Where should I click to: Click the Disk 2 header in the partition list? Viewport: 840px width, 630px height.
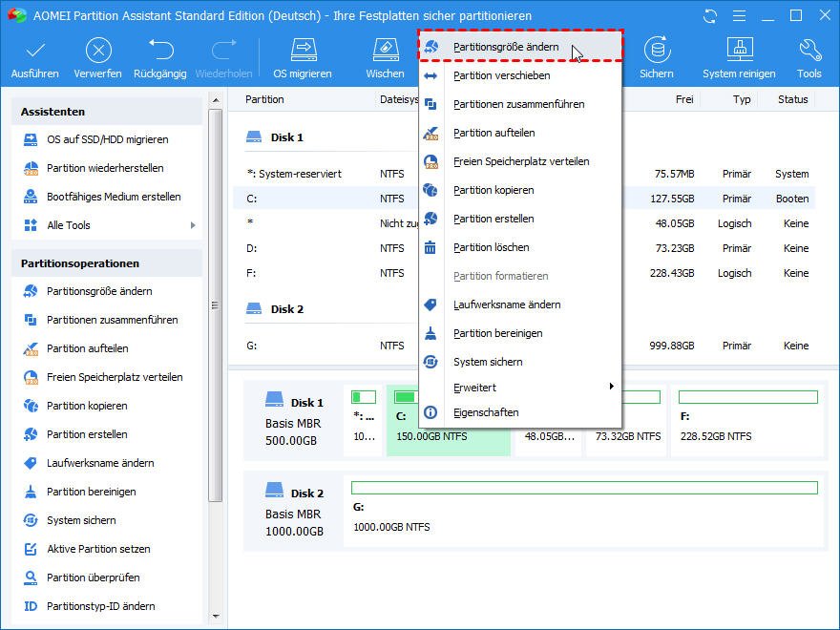coord(275,309)
